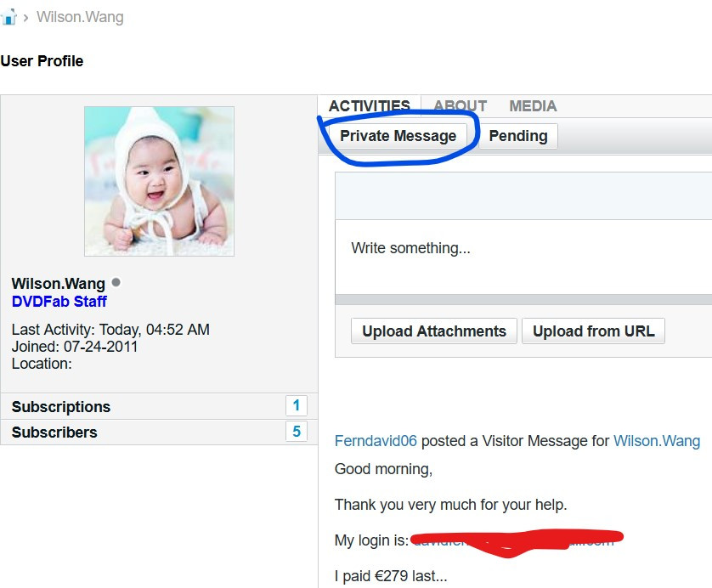The width and height of the screenshot is (712, 588).
Task: Click the Upload Attachments button
Action: point(433,331)
